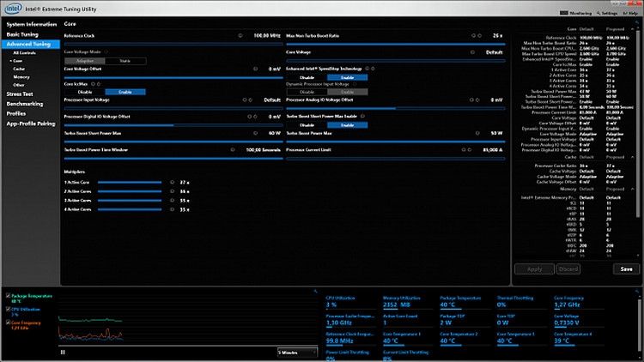The image size is (644, 362).
Task: Open the Stress Test section
Action: click(19, 94)
